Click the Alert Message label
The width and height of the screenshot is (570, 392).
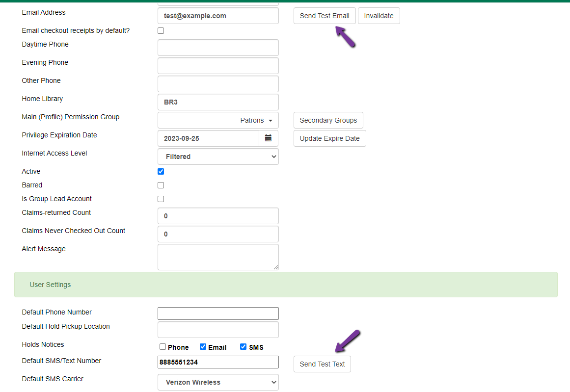44,249
